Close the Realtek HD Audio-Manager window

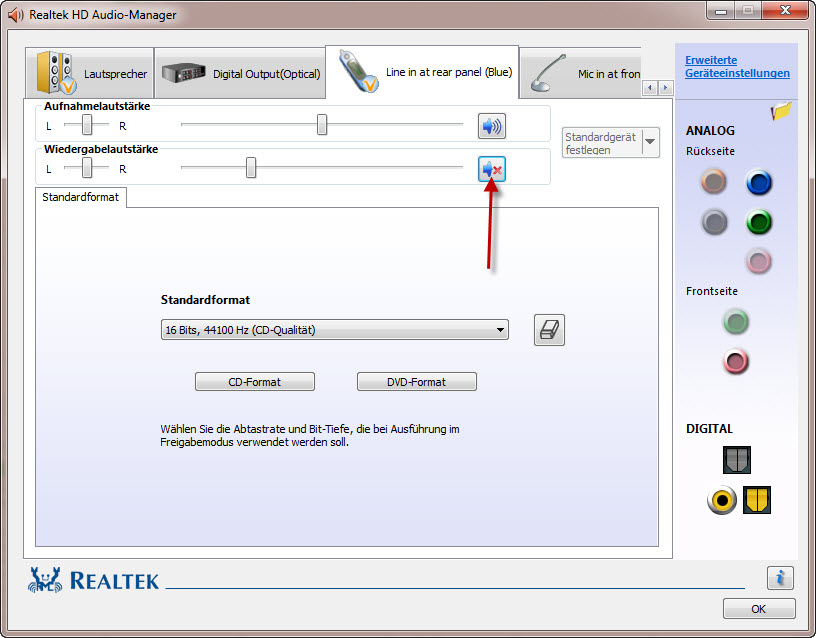tap(785, 10)
